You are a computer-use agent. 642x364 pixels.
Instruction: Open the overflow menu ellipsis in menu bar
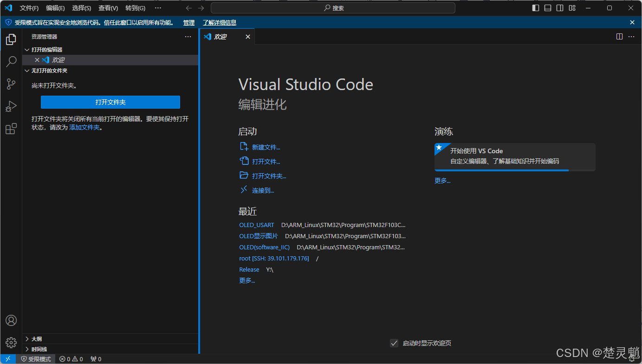tap(158, 8)
